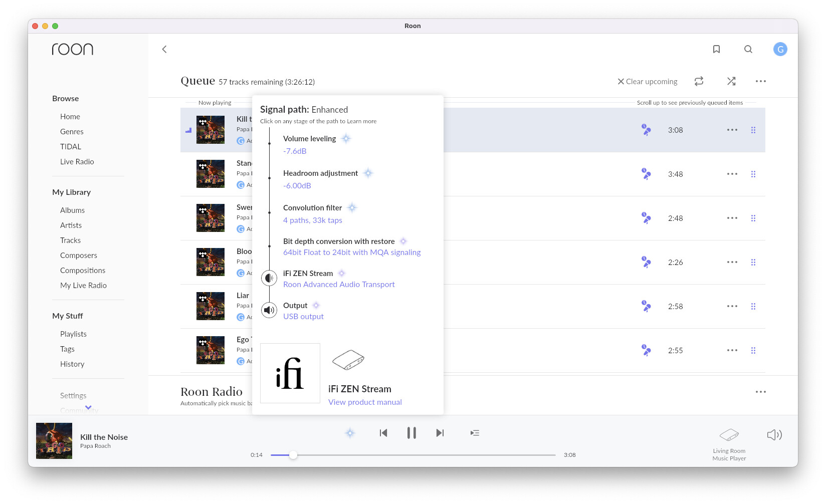The height and width of the screenshot is (504, 826).
Task: Open more options for the 3:08 track
Action: [x=732, y=130]
